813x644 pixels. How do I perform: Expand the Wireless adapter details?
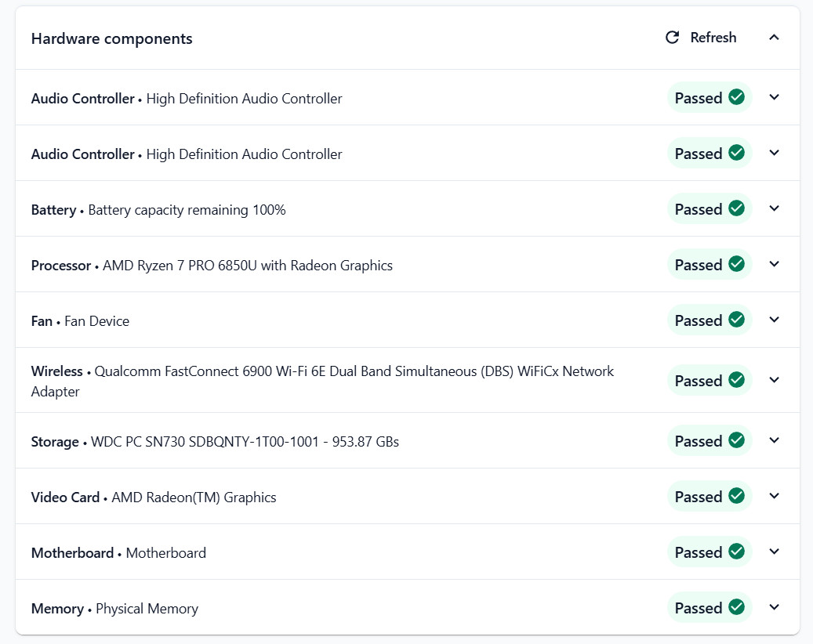(774, 380)
